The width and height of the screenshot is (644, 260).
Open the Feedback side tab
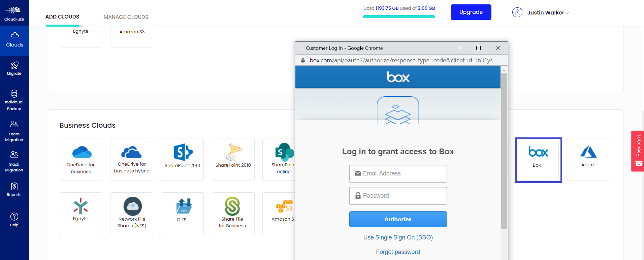[x=638, y=151]
